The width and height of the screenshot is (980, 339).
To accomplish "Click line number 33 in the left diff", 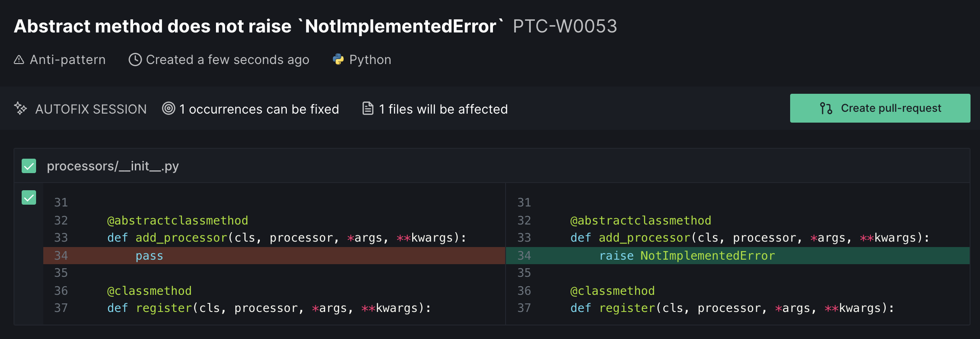I will point(61,238).
